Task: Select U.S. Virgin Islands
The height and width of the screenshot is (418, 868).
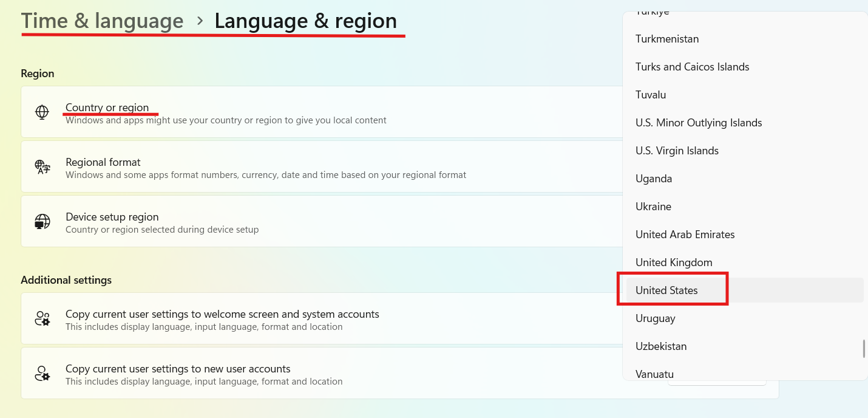Action: click(677, 150)
